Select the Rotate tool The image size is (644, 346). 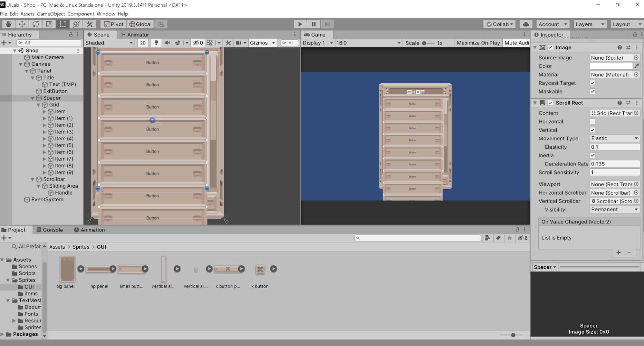pyautogui.click(x=35, y=24)
